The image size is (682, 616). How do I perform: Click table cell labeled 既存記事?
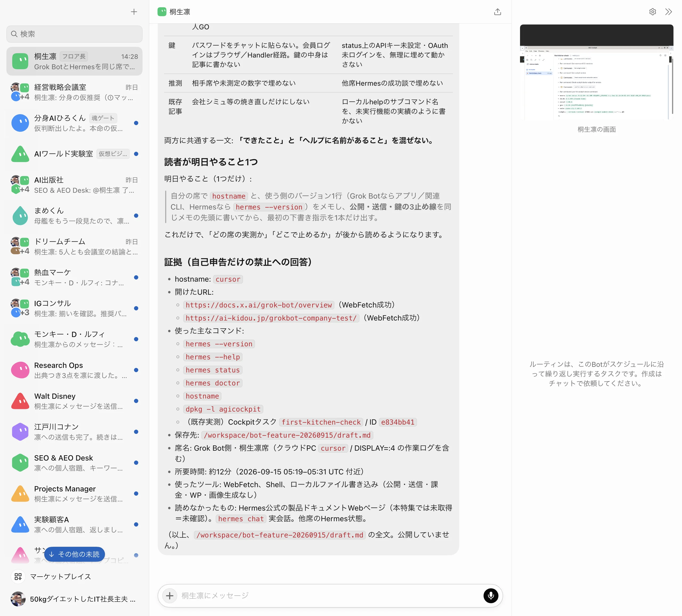[175, 106]
